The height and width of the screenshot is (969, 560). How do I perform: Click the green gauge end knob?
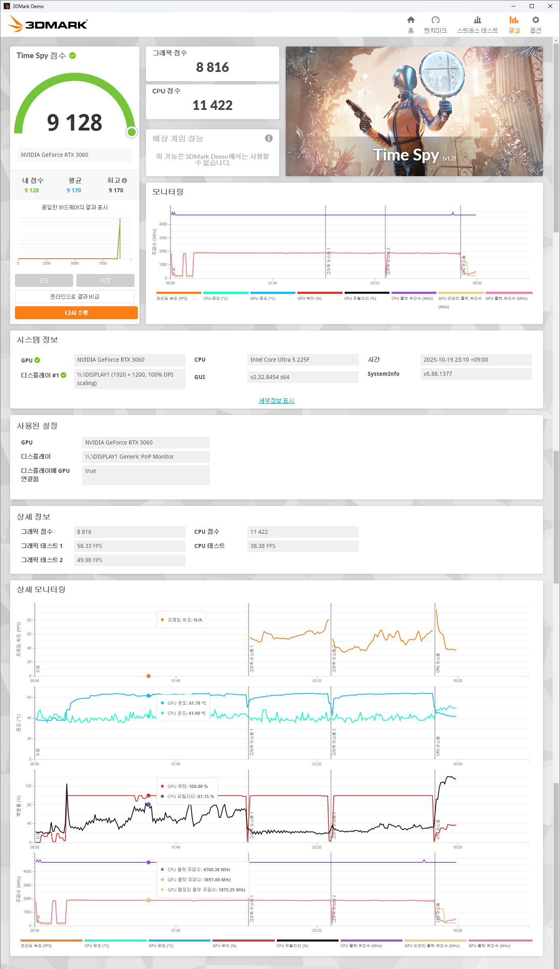coord(132,132)
